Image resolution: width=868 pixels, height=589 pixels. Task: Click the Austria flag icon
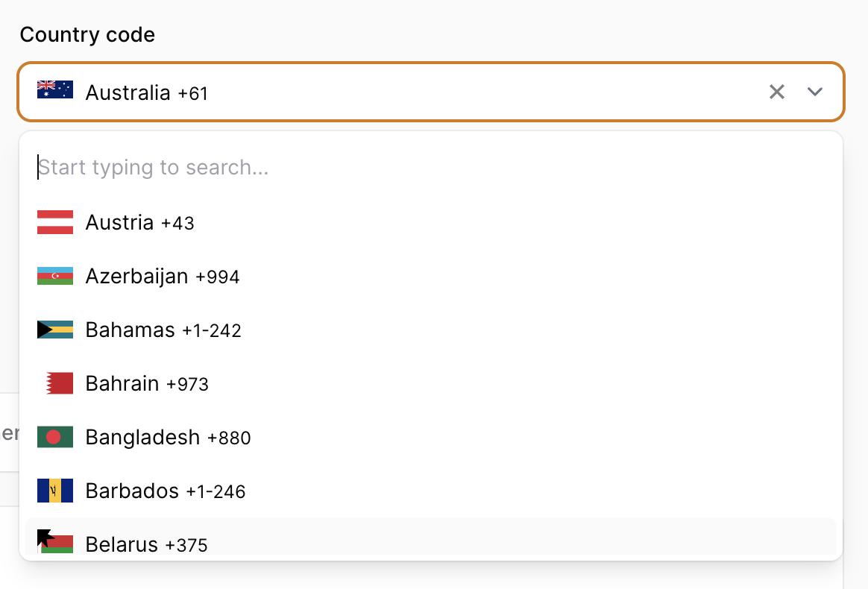54,221
